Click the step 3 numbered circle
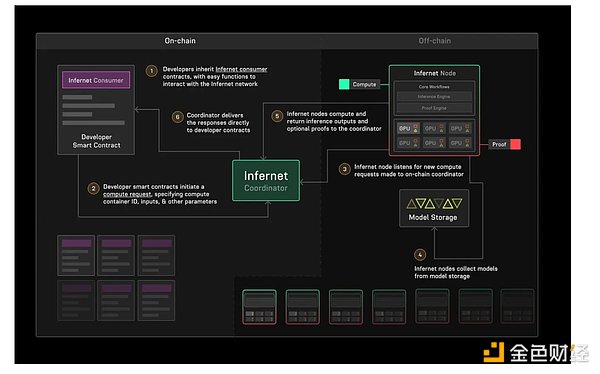Viewport: 600px width, 374px height. (x=345, y=169)
